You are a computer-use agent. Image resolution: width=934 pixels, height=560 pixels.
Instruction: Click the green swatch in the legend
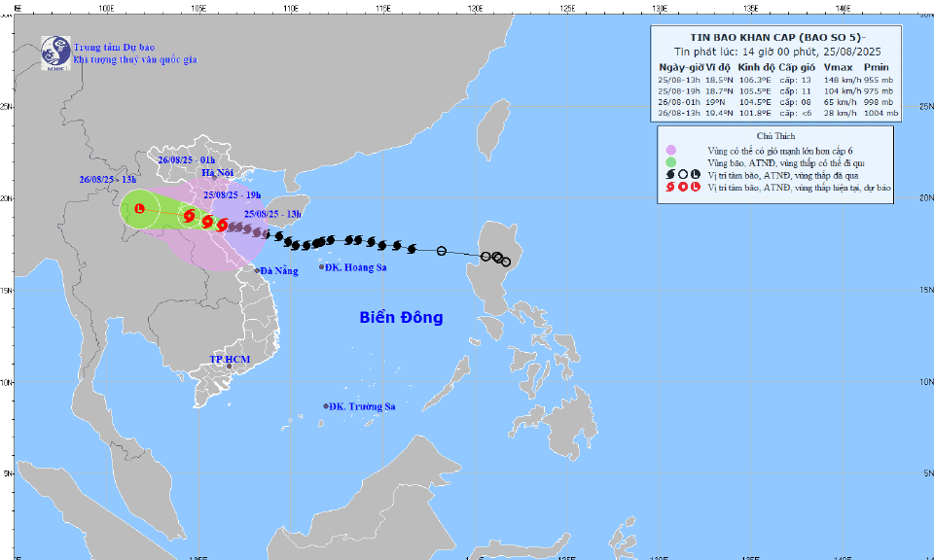click(x=671, y=161)
